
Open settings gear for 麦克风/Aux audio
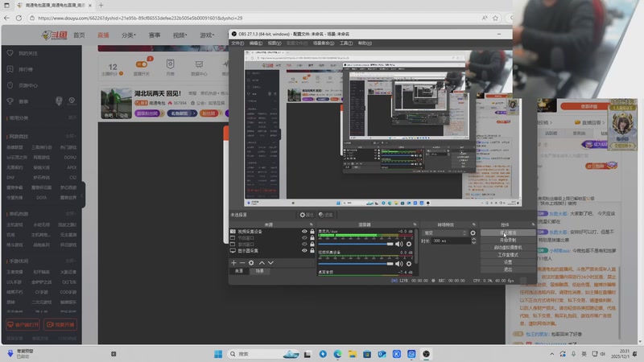click(x=409, y=244)
